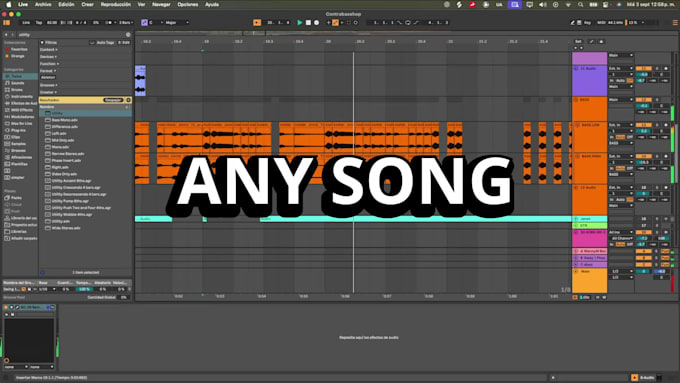Open the BASS group Main output dropdown
This screenshot has width=680, height=383.
point(621,100)
